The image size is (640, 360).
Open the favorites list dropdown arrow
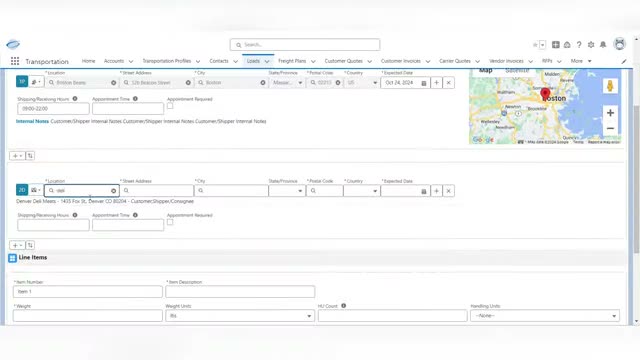coord(542,45)
